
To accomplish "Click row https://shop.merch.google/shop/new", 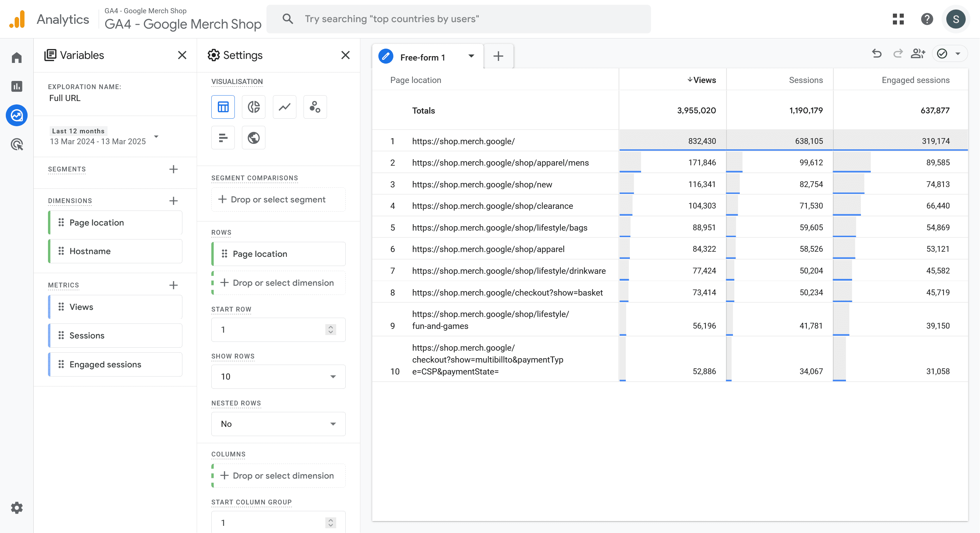I will click(x=670, y=184).
